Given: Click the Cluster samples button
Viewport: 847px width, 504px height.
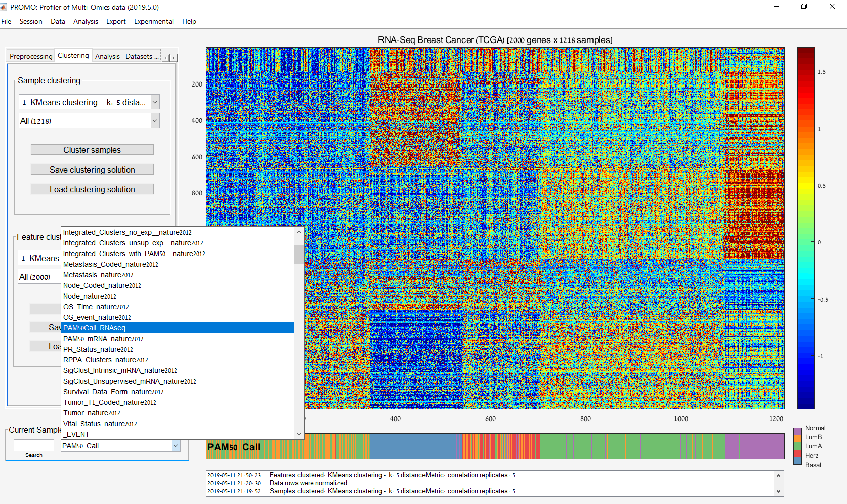Looking at the screenshot, I should point(92,149).
